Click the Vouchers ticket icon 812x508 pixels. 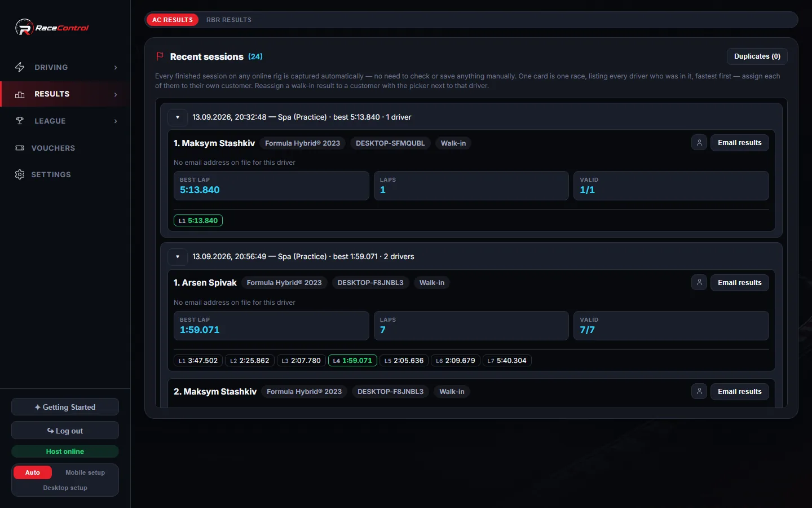click(20, 148)
